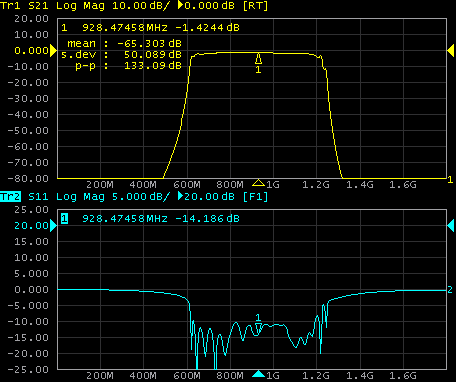Click cyan marker triangle on S11 frequency axis

pos(258,374)
